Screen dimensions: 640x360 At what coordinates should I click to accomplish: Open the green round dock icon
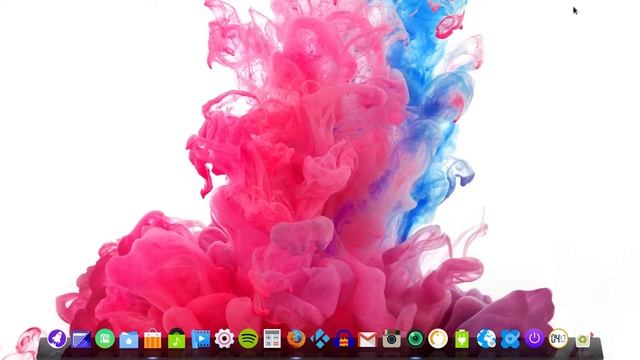click(105, 339)
